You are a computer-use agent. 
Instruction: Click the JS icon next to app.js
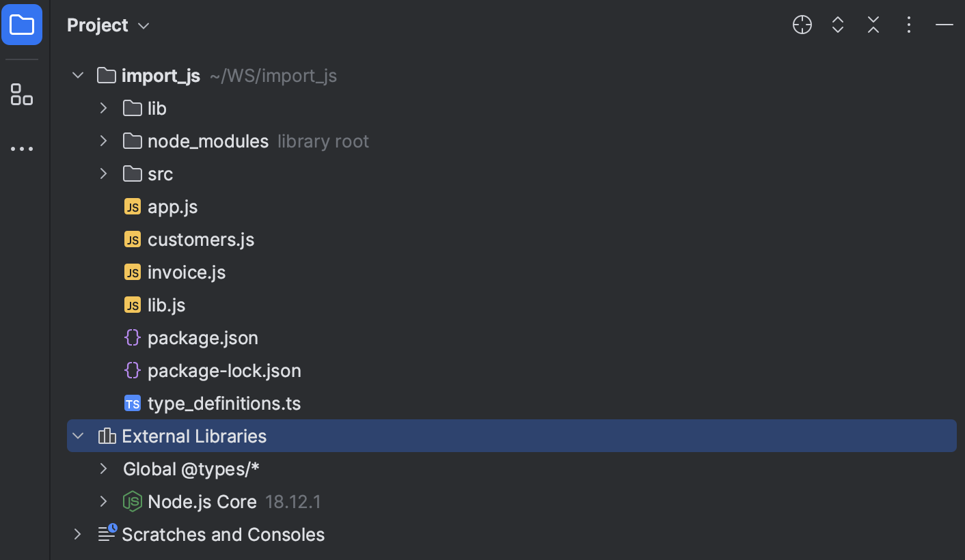pyautogui.click(x=132, y=206)
